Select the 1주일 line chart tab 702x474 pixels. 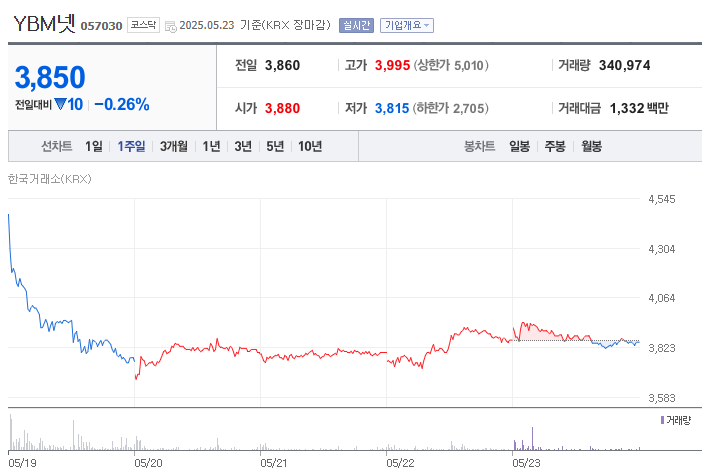pos(131,146)
